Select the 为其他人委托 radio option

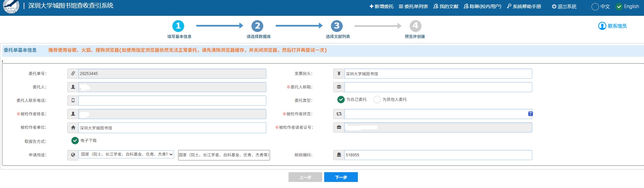click(377, 100)
